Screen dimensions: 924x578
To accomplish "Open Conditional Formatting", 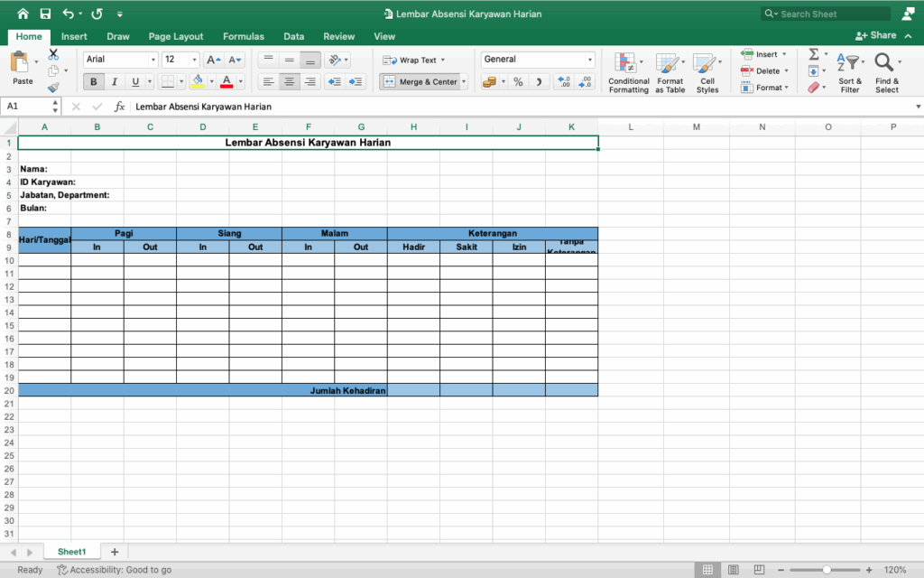I will click(629, 72).
